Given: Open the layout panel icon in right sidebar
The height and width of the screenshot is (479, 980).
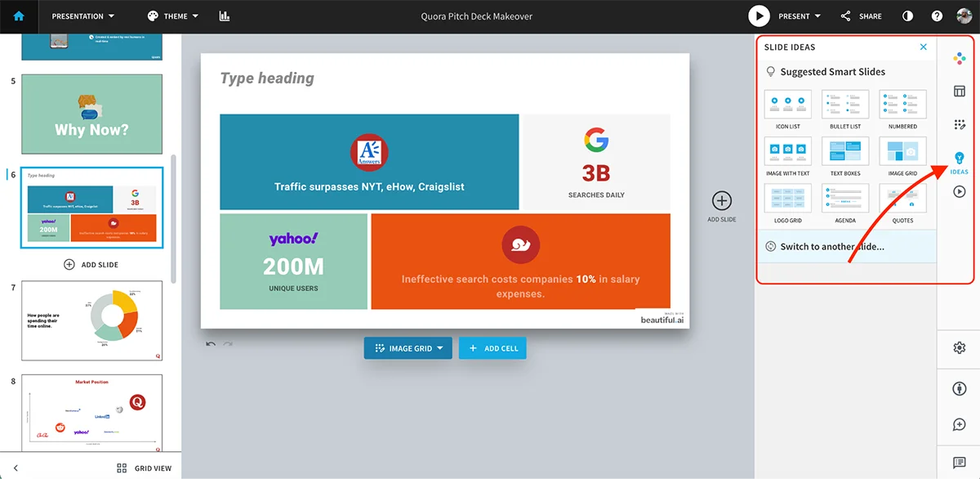Looking at the screenshot, I should coord(960,91).
